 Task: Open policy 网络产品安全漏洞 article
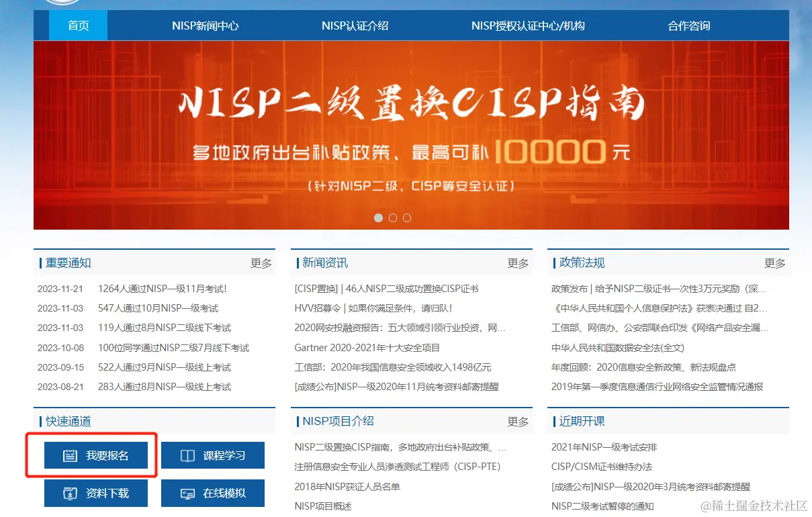tap(660, 328)
